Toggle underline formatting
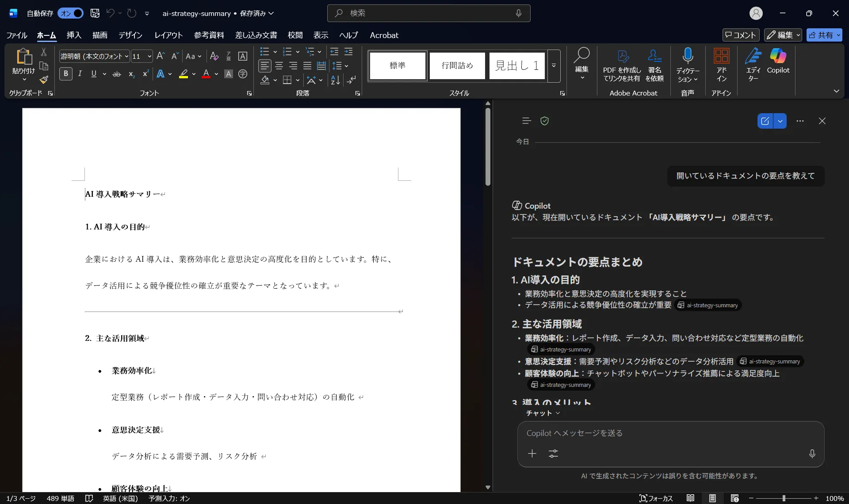 point(94,73)
